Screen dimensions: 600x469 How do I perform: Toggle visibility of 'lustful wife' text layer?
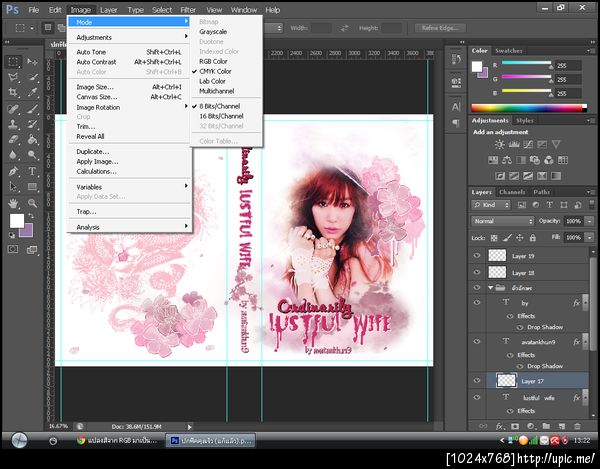[x=477, y=397]
